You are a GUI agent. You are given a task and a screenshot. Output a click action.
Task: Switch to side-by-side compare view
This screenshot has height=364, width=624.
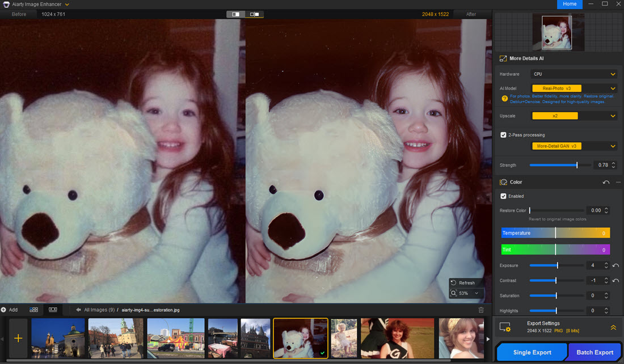254,14
